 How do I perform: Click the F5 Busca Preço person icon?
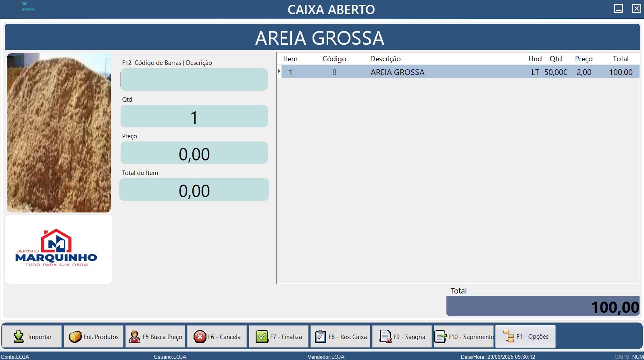click(x=135, y=337)
